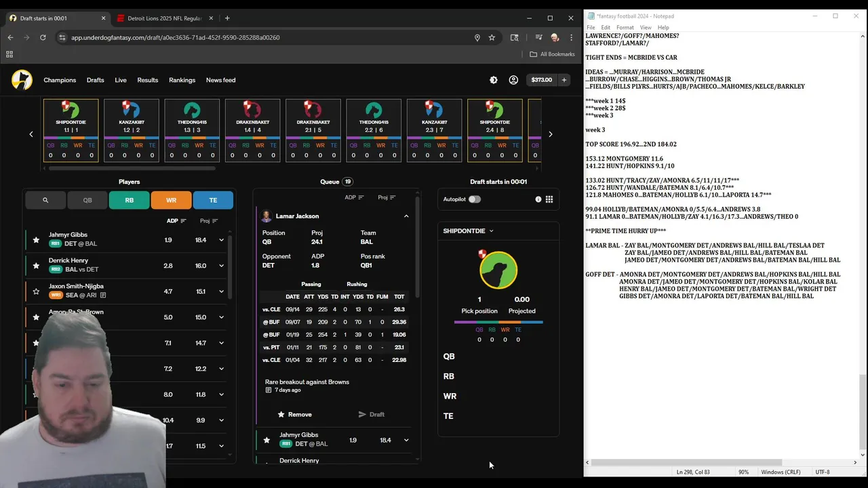868x488 pixels.
Task: Open the News feed nav item
Action: click(x=220, y=80)
